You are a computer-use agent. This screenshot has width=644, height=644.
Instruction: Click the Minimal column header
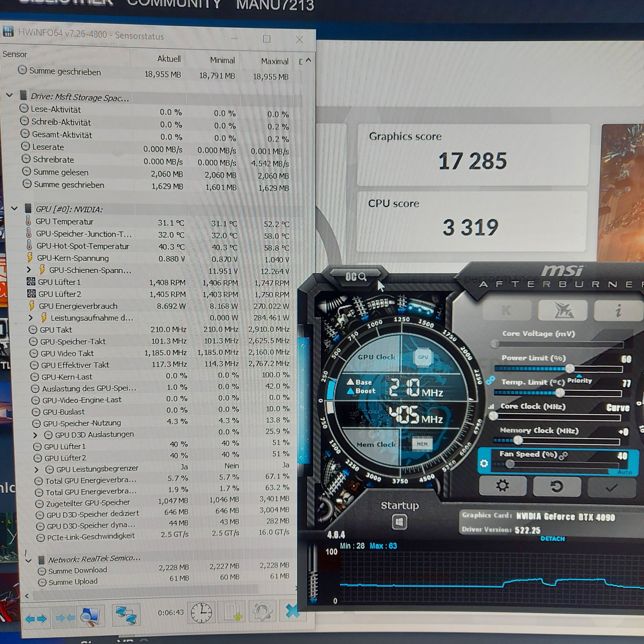click(222, 60)
